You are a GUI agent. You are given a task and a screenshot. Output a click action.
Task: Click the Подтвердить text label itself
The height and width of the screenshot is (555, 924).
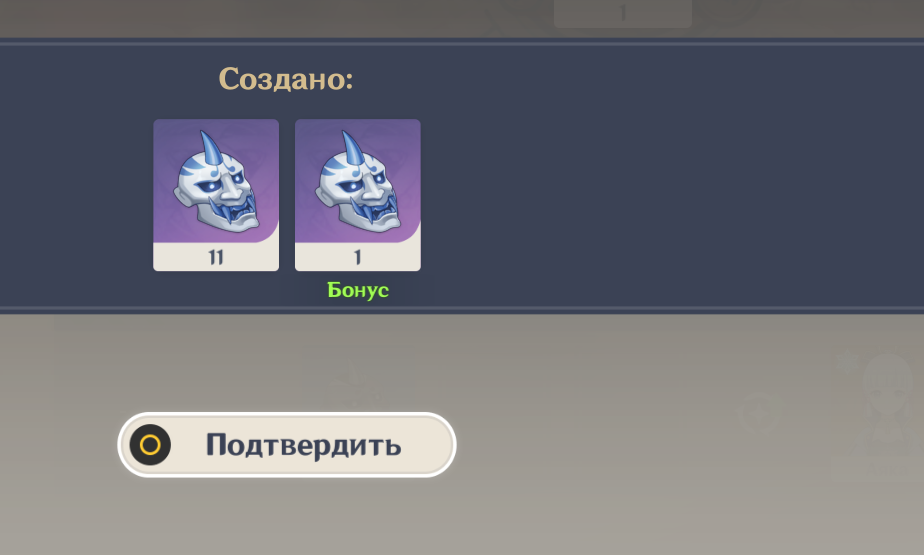pos(303,445)
